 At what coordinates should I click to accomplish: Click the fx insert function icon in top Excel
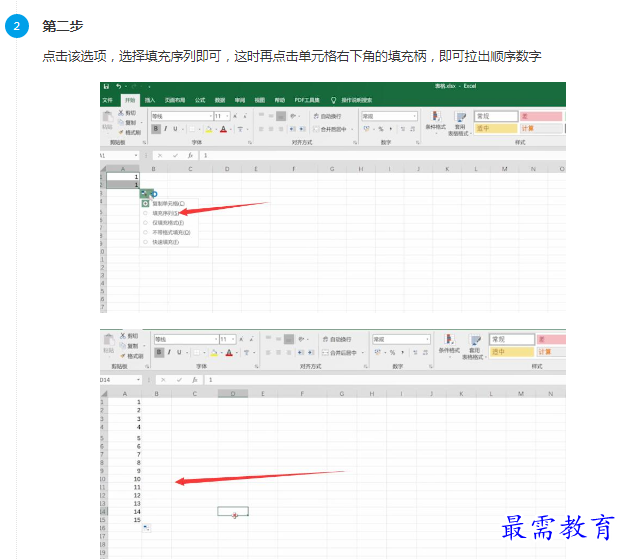pos(190,155)
